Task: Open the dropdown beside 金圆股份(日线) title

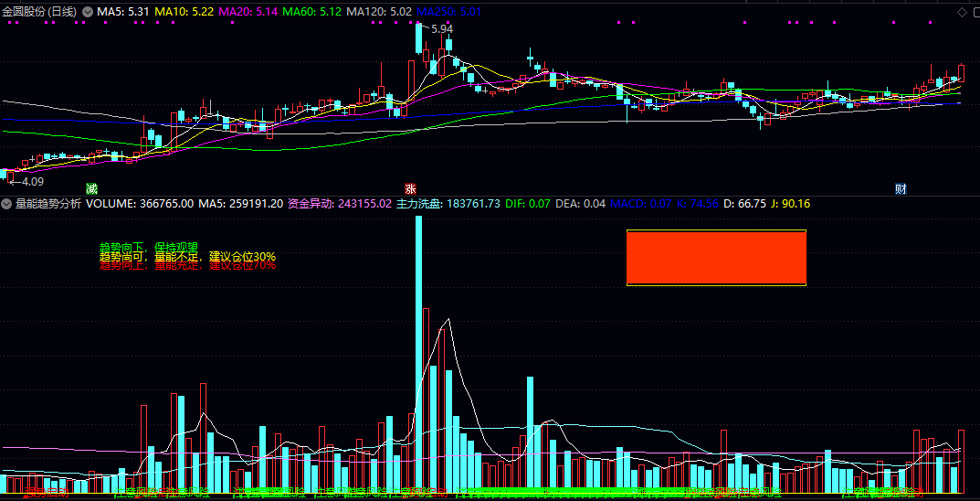Action: coord(88,11)
